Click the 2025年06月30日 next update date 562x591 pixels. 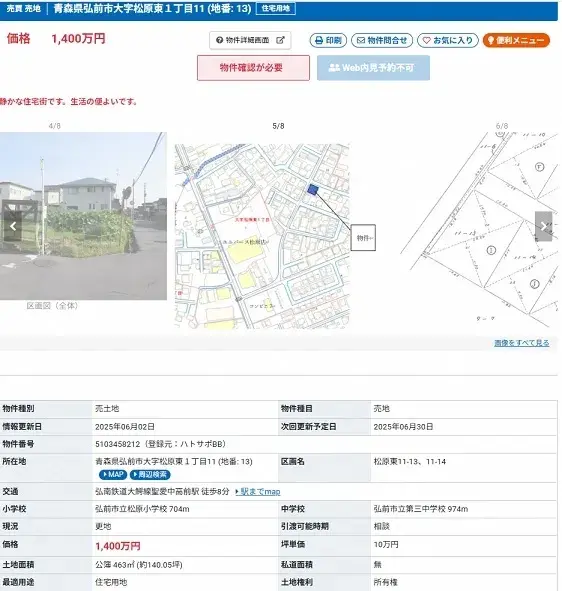point(403,427)
